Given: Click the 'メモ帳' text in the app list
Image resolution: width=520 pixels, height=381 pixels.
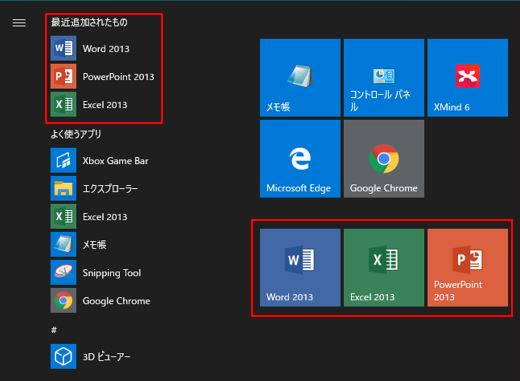Looking at the screenshot, I should point(94,245).
